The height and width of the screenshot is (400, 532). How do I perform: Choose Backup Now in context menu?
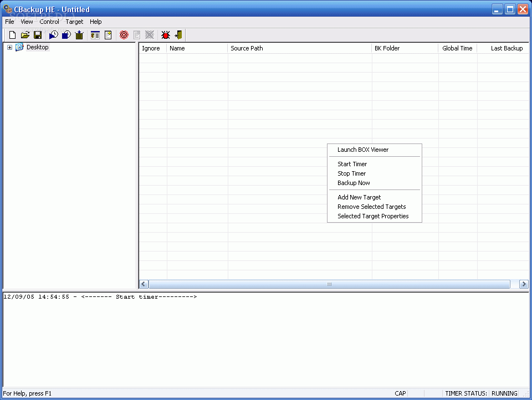[x=375, y=183]
